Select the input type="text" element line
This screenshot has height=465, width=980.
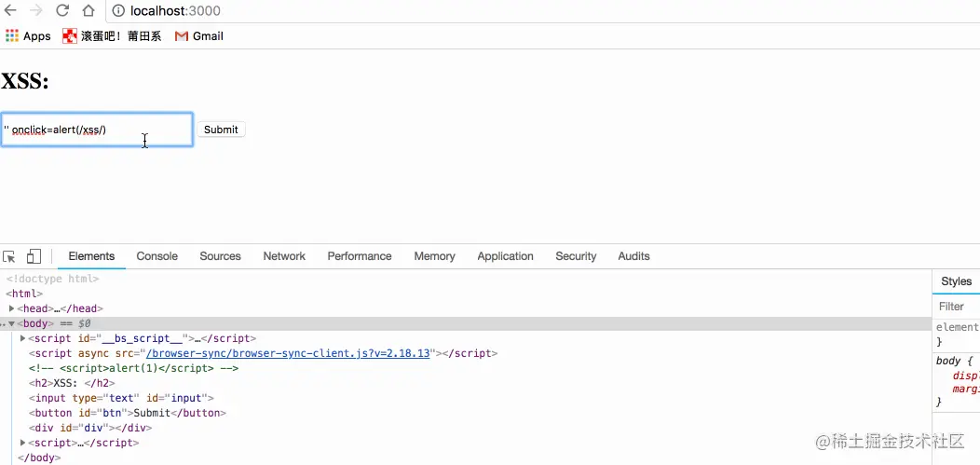(121, 398)
